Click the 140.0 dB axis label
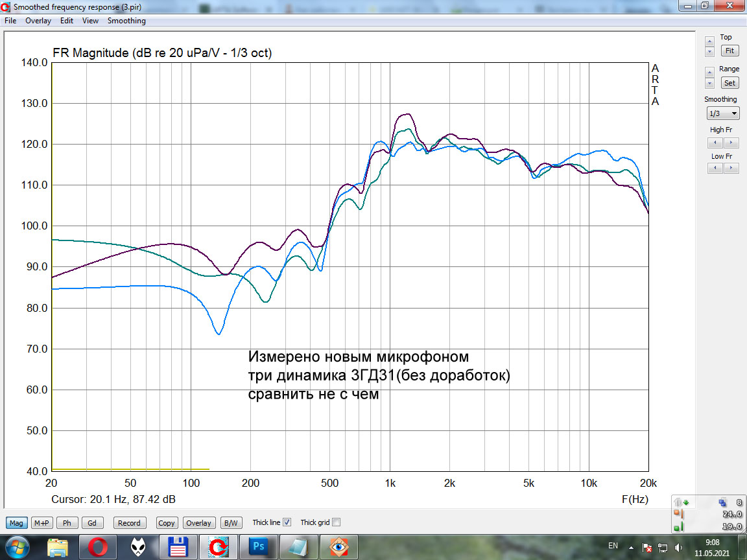This screenshot has width=747, height=560. [34, 62]
